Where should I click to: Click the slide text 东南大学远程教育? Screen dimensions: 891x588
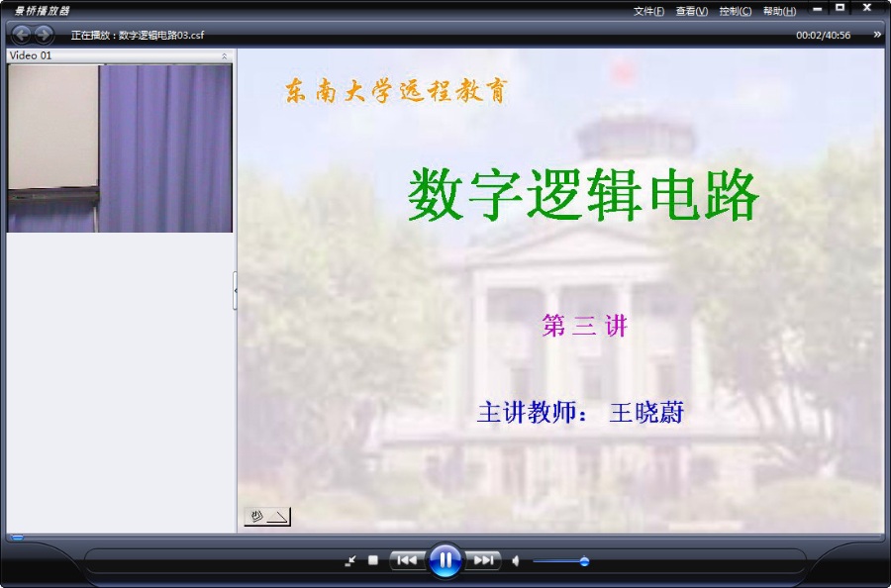pos(395,91)
